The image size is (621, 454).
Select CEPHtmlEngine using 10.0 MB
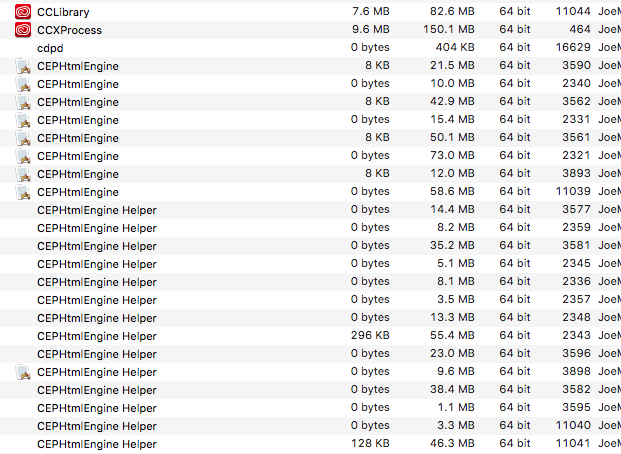pos(310,84)
